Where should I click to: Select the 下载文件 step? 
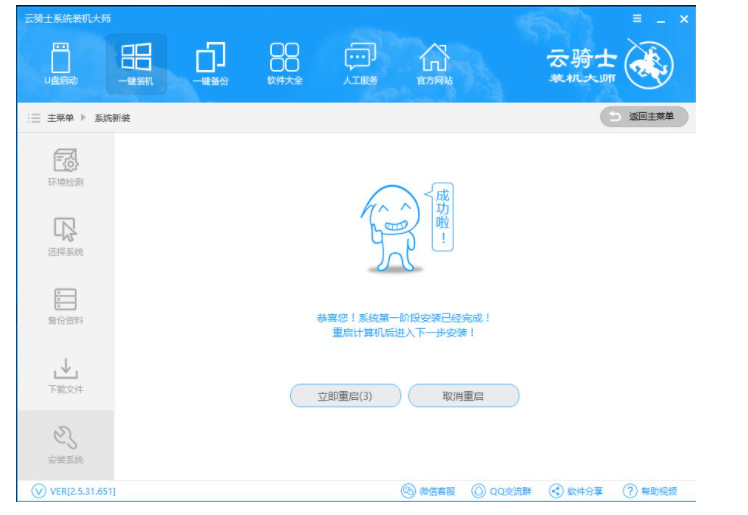(x=65, y=376)
